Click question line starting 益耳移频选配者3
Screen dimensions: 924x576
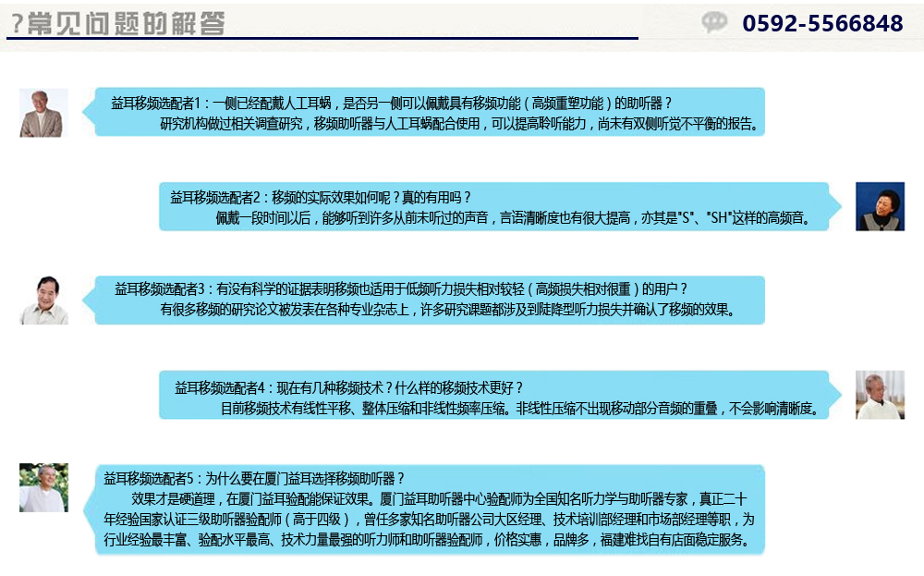click(x=401, y=289)
